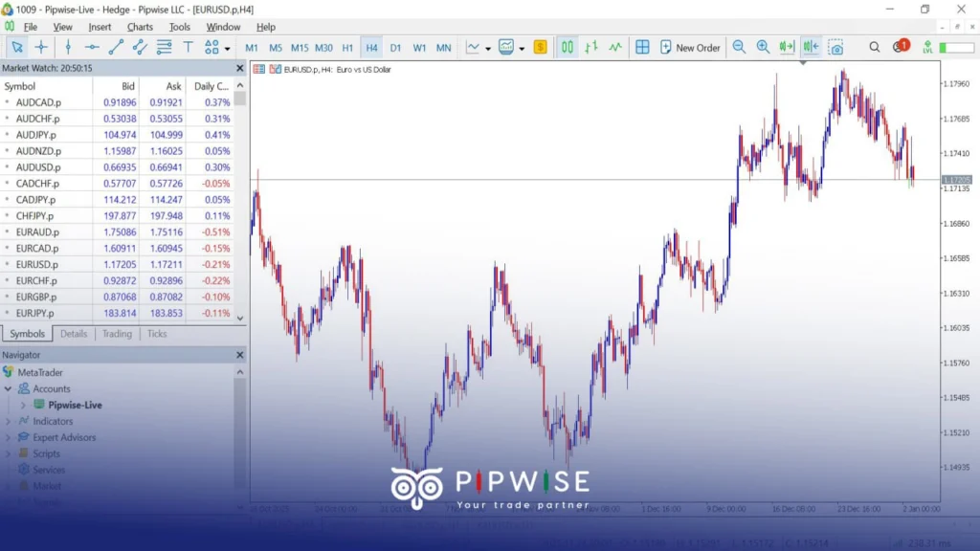Zoom out the chart
980x551 pixels.
739,48
